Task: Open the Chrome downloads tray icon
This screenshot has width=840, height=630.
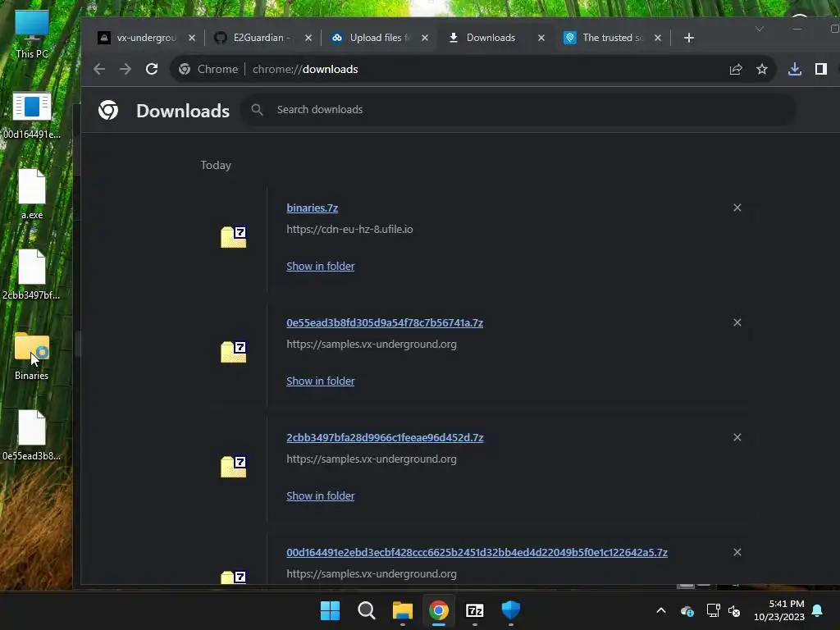Action: (x=795, y=69)
